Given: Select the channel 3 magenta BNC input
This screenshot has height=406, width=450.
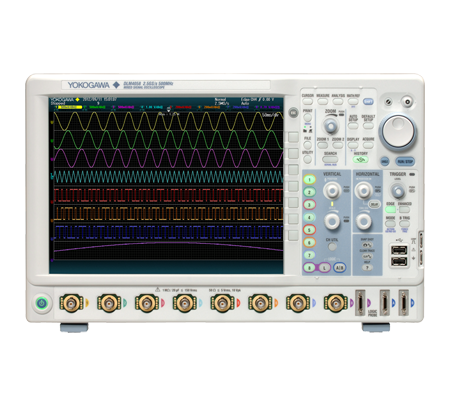Looking at the screenshot, I should (146, 303).
